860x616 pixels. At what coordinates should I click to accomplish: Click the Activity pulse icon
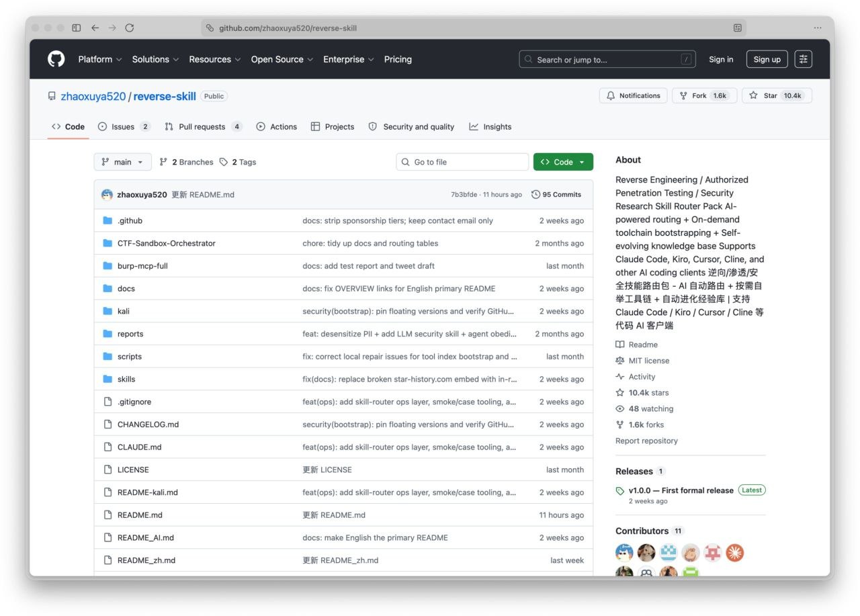tap(620, 377)
